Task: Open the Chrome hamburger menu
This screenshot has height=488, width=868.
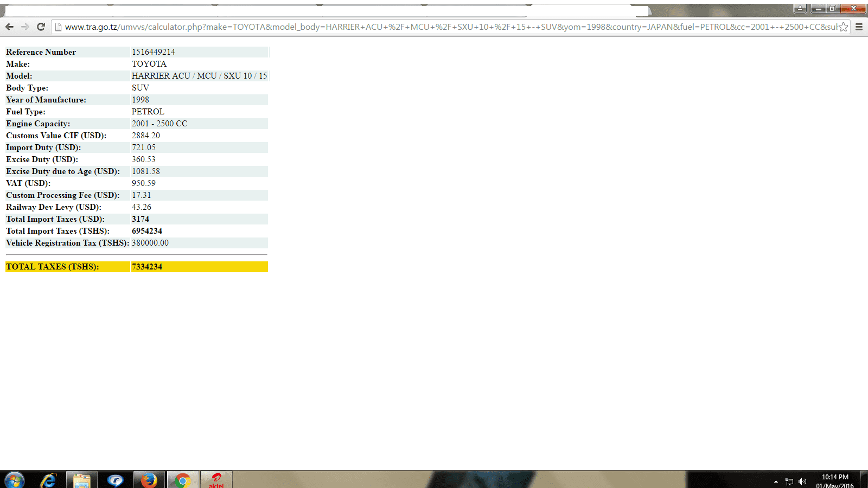Action: point(859,27)
